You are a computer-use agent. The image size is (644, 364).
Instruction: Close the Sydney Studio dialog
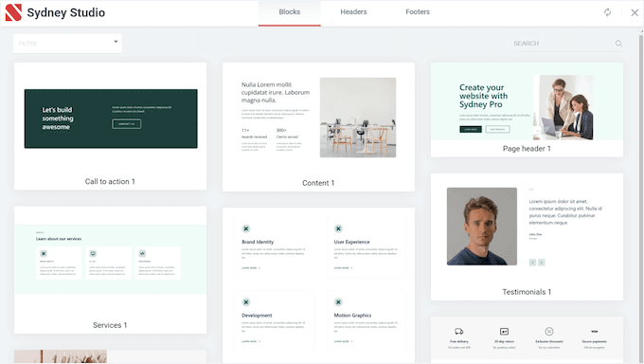(x=635, y=12)
